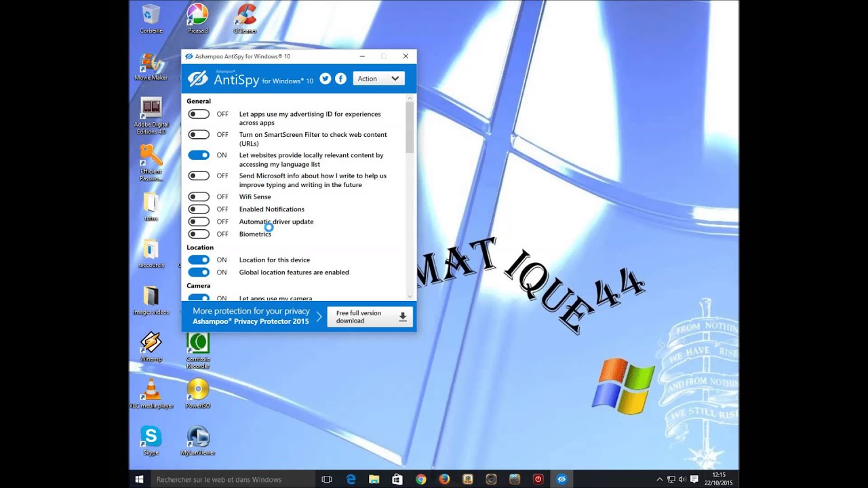Viewport: 868px width, 488px height.
Task: Open Microsoft Edge from the taskbar
Action: click(351, 479)
